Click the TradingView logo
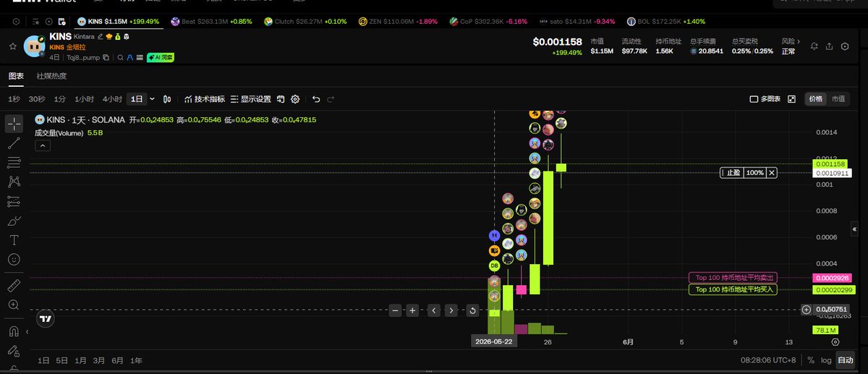The image size is (868, 374). click(x=46, y=318)
